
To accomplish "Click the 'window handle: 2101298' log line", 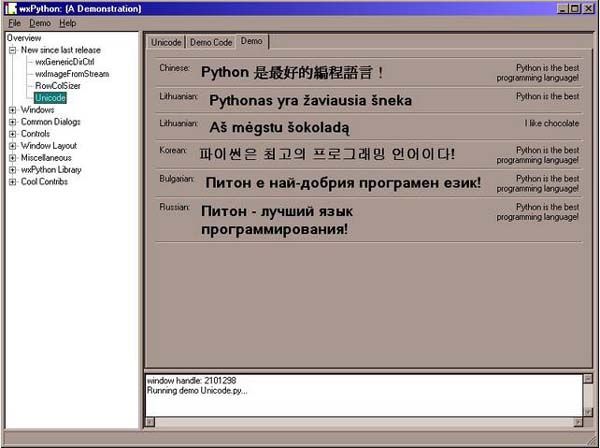I will pyautogui.click(x=191, y=381).
